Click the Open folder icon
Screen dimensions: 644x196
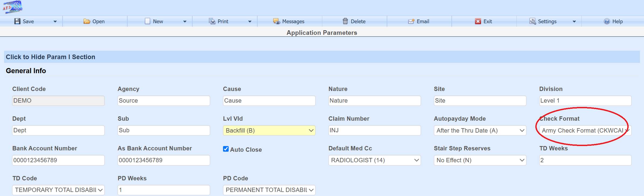(x=87, y=21)
